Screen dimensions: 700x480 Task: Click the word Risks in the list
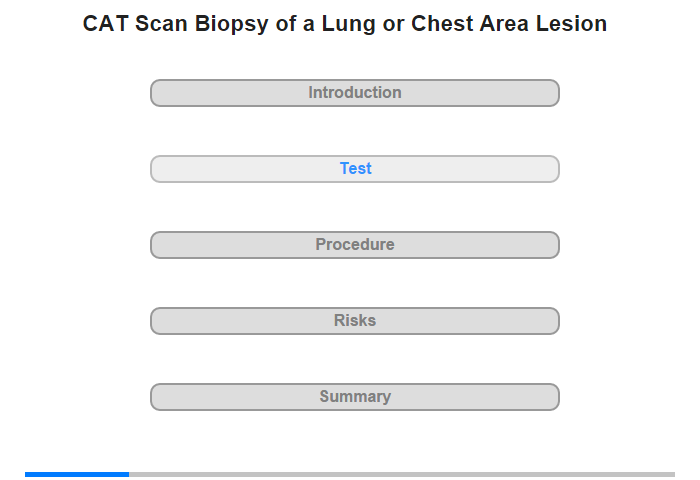355,320
